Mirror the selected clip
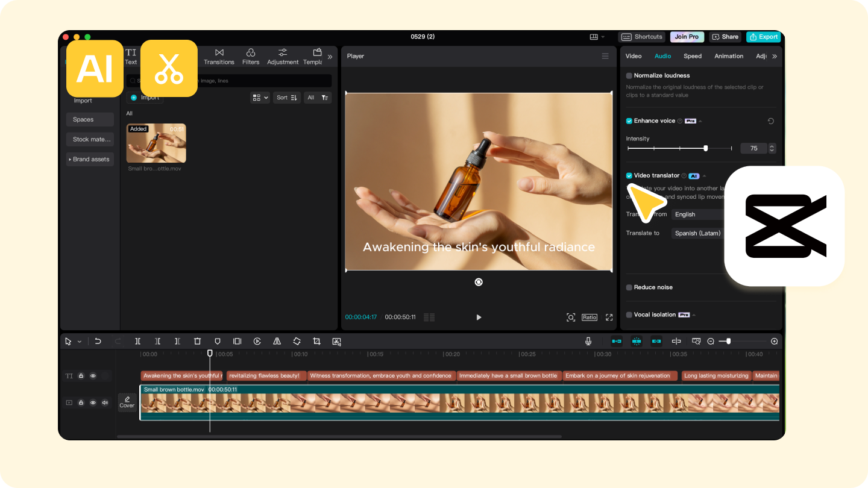This screenshot has width=868, height=488. [277, 341]
